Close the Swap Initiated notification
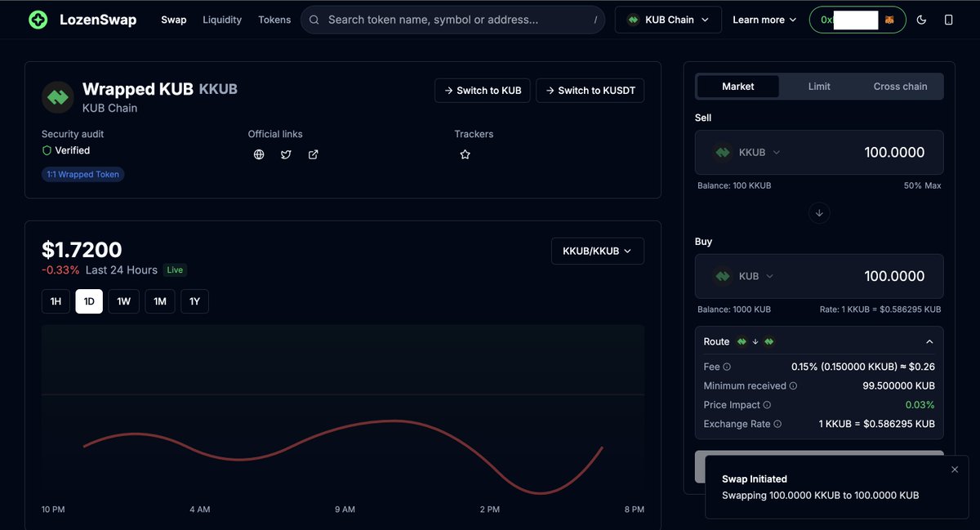 pos(955,470)
